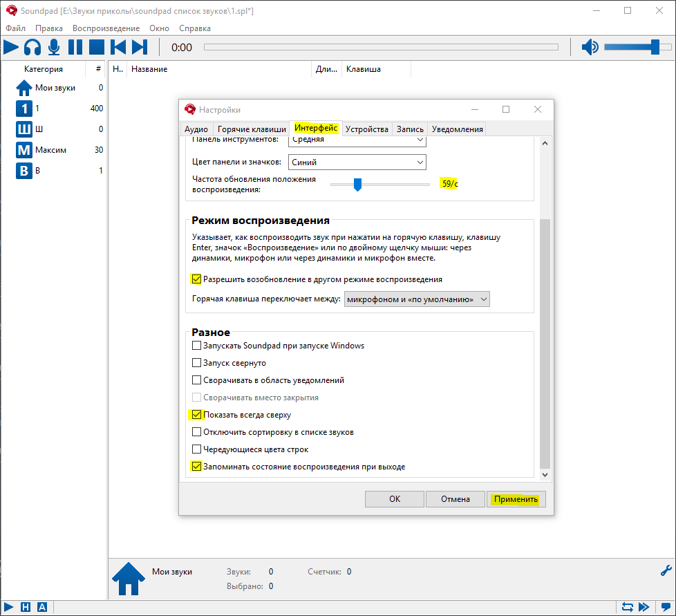The height and width of the screenshot is (616, 676).
Task: Enable Чередующиеся цвета строк checkbox
Action: (x=196, y=449)
